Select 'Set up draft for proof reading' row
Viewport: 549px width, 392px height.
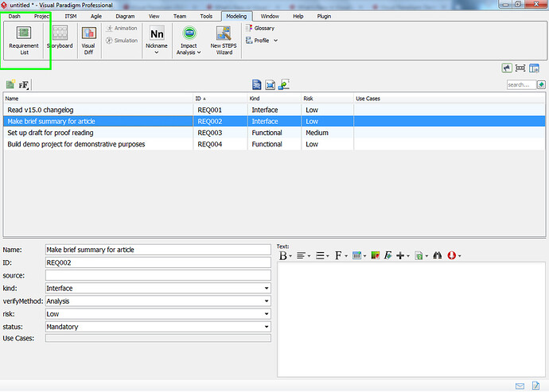[x=274, y=133]
